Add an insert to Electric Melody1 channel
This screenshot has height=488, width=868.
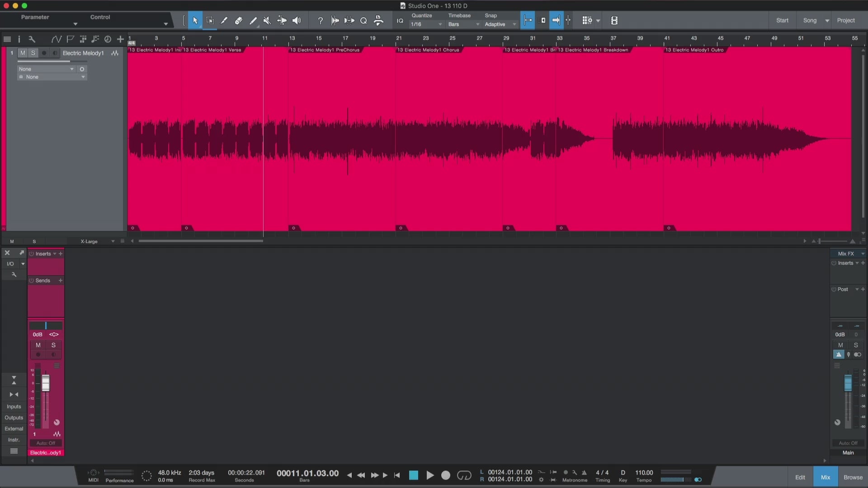coord(60,253)
